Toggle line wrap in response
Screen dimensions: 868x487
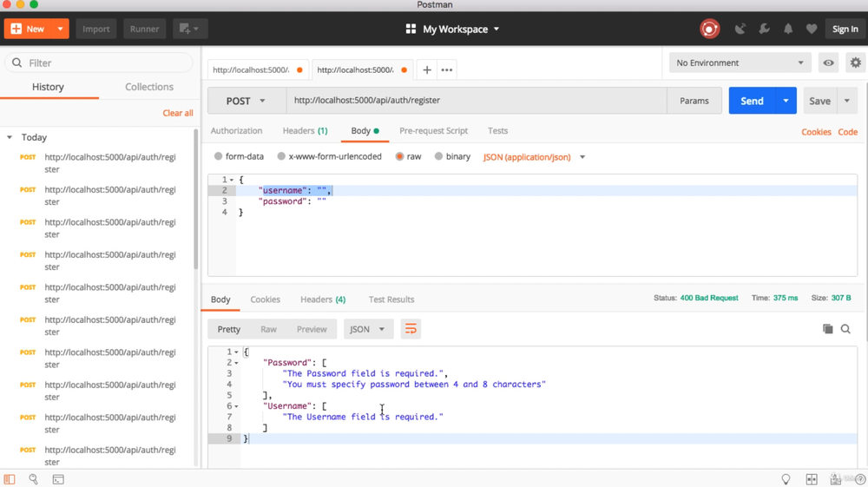[411, 329]
